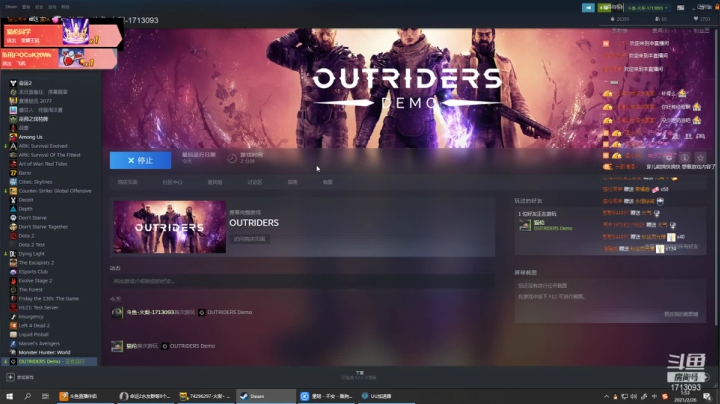Switch to 社区中心 tab

(x=172, y=182)
